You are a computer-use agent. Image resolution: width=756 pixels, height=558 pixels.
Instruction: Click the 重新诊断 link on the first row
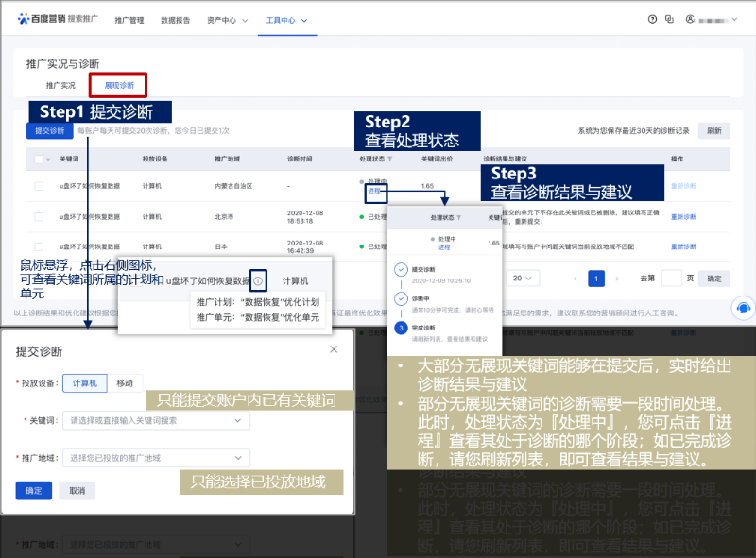click(x=682, y=185)
